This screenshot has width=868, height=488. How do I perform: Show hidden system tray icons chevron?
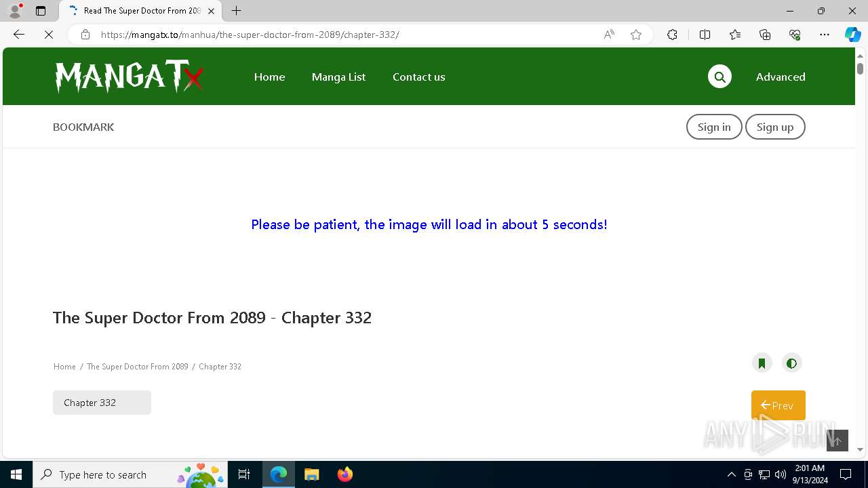coord(731,474)
